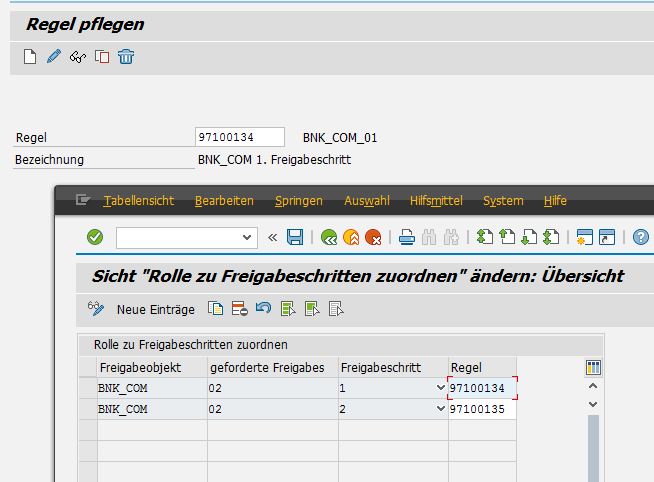Click the glasses display icon
This screenshot has height=482, width=654.
coord(78,56)
